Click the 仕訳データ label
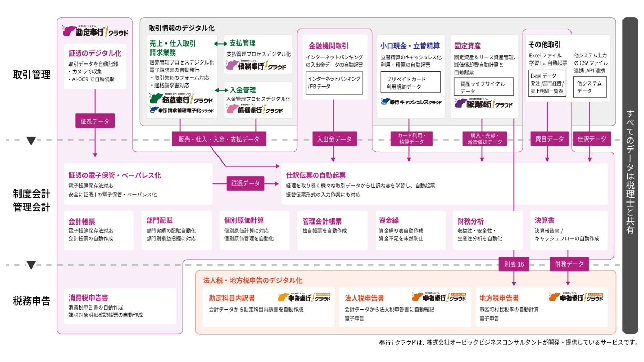644x362 pixels. 591,139
